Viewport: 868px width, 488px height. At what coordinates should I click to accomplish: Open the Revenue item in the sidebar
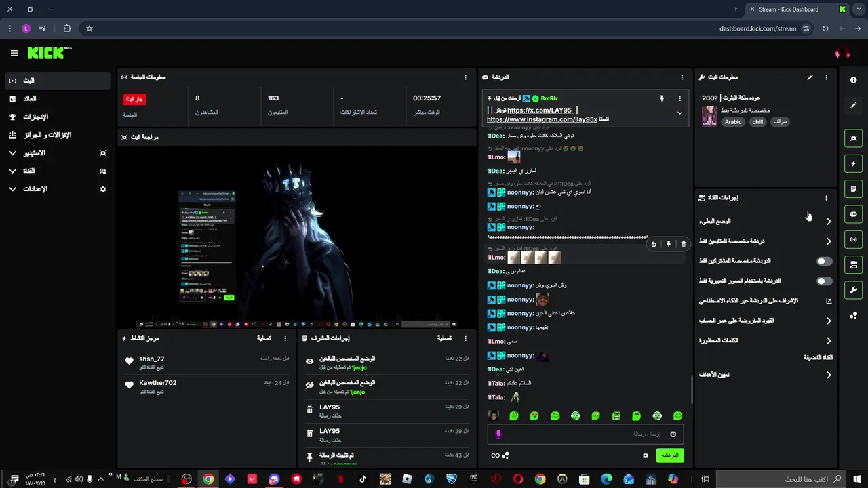57,99
